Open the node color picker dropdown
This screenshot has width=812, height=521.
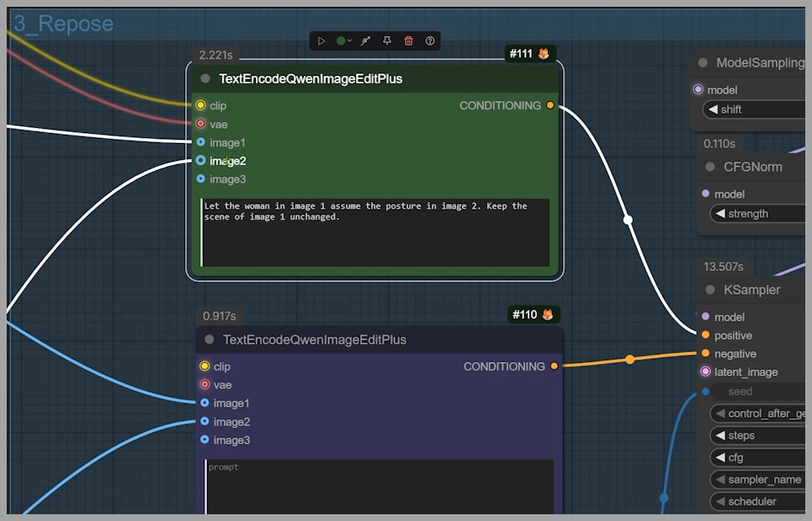click(344, 40)
